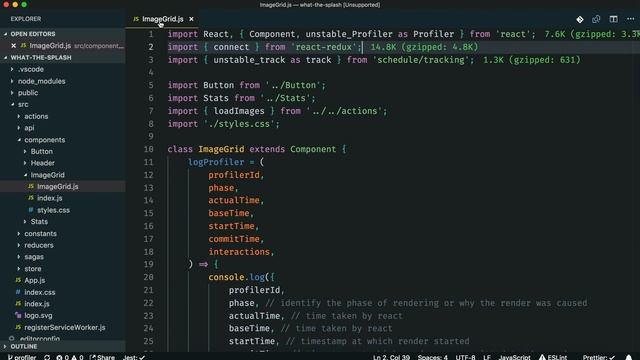Select the ImageGrid.js editor tab
Viewport: 640px width, 360px height.
pyautogui.click(x=162, y=19)
